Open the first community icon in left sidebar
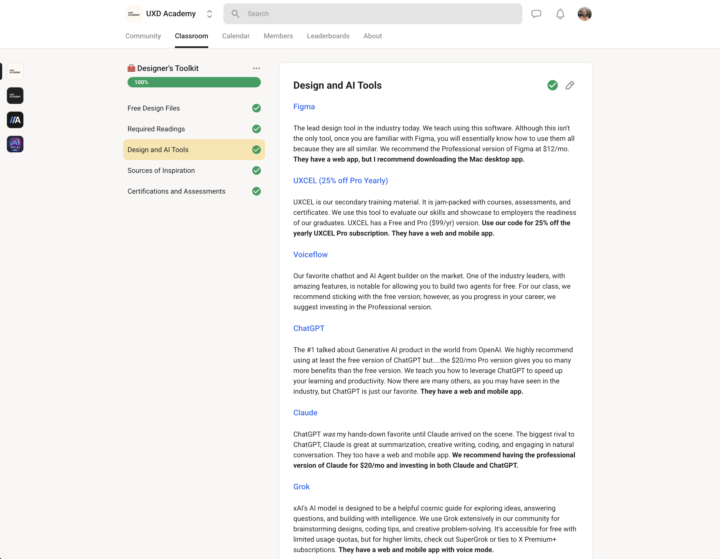This screenshot has width=720, height=559. [15, 71]
